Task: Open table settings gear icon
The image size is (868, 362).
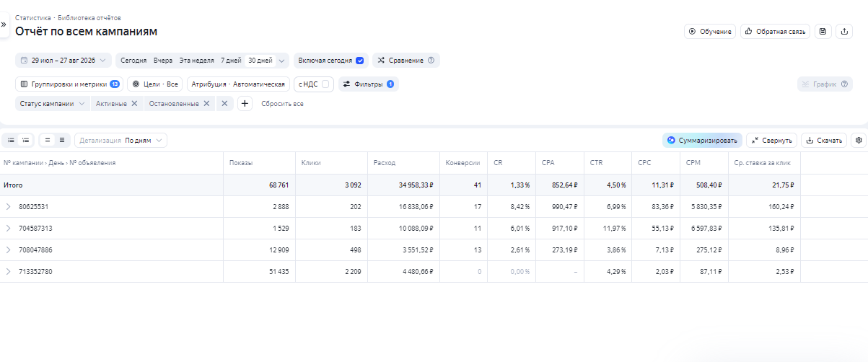Action: tap(859, 140)
